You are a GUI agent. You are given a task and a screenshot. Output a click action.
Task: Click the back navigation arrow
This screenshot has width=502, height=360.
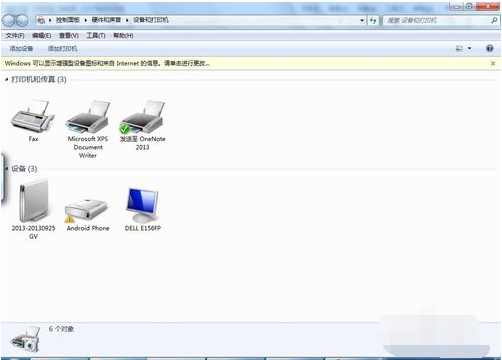[x=8, y=21]
